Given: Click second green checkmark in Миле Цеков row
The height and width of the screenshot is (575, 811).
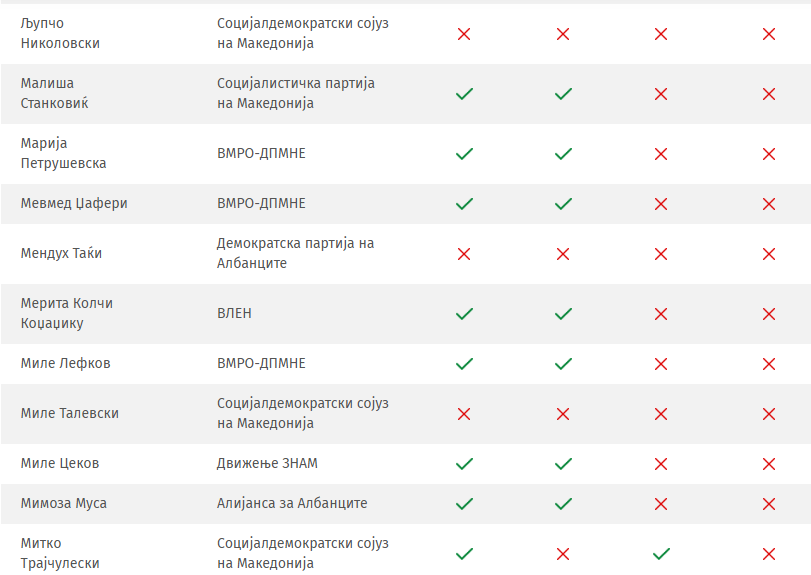Looking at the screenshot, I should [x=563, y=464].
